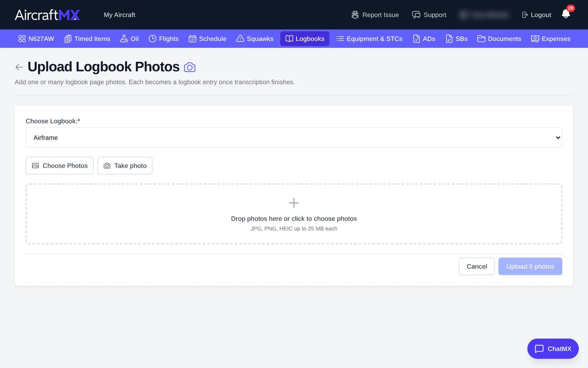This screenshot has width=588, height=368.
Task: Open the Support link
Action: (429, 15)
